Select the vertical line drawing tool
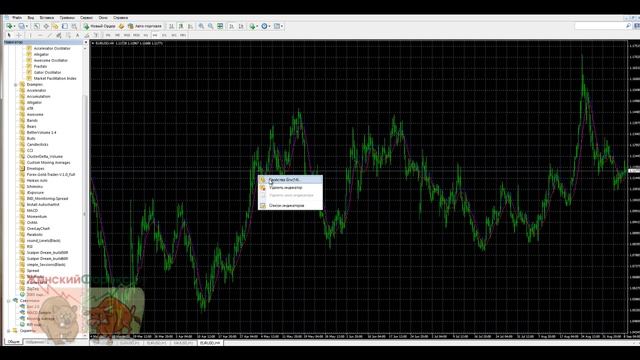 (30, 36)
